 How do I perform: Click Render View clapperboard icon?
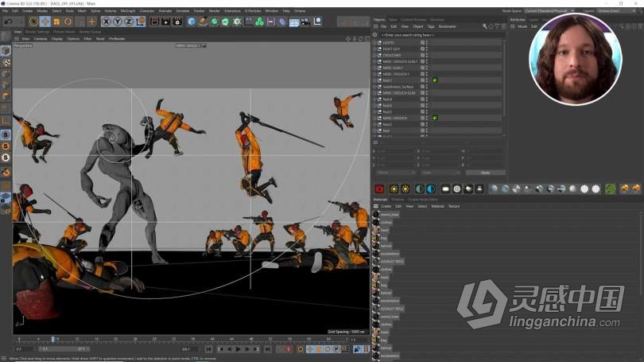click(x=154, y=21)
